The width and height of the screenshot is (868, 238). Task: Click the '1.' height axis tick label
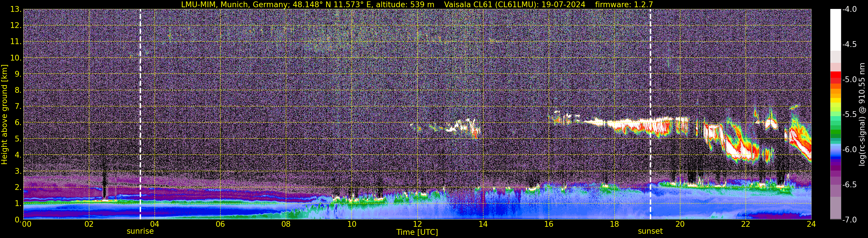tap(18, 204)
